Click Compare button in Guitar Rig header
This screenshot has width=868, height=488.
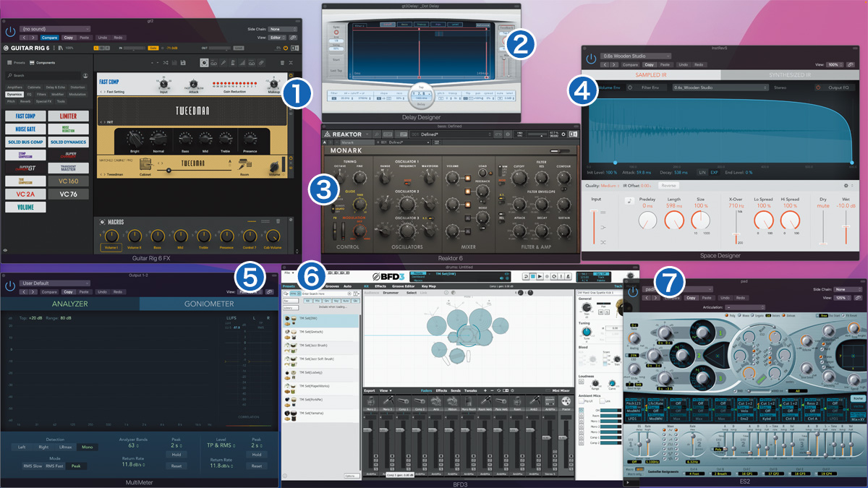(x=49, y=38)
